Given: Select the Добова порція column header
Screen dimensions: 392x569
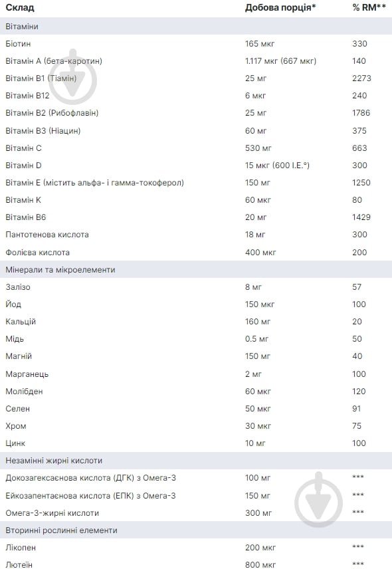Looking at the screenshot, I should pos(280,7).
